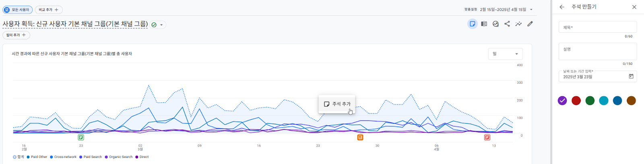Viewport: 644px width, 164px height.
Task: Click 비교 추가 button
Action: tap(49, 10)
